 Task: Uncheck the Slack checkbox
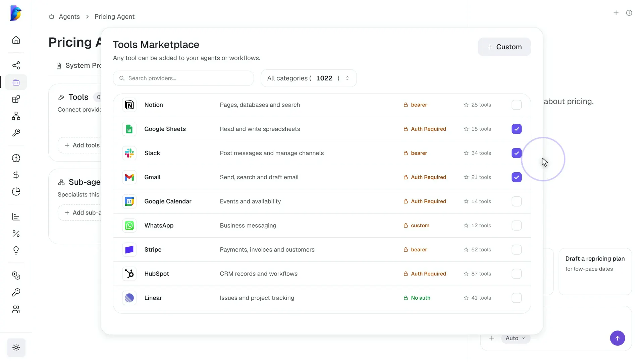click(517, 153)
